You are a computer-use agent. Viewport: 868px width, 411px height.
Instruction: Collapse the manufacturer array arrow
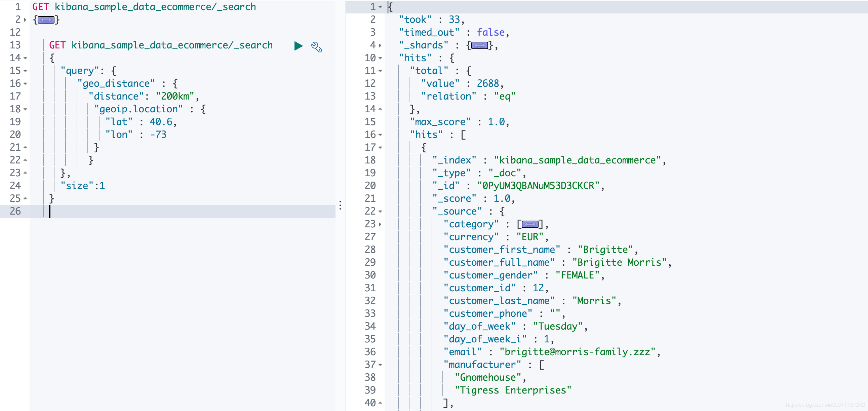pyautogui.click(x=380, y=365)
